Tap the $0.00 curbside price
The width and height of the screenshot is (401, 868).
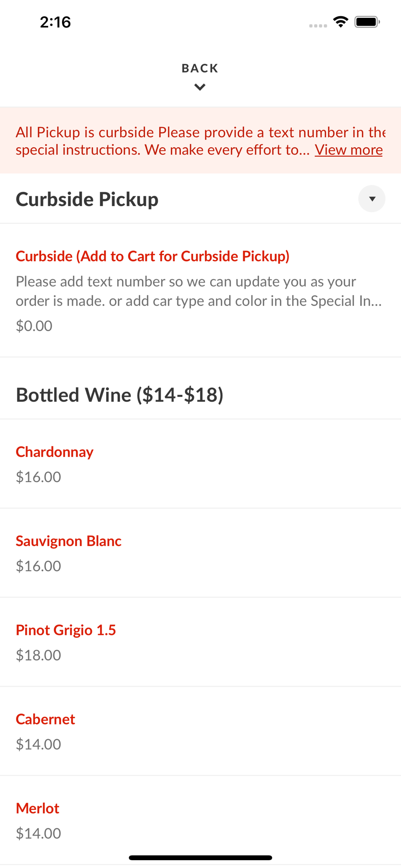click(34, 325)
